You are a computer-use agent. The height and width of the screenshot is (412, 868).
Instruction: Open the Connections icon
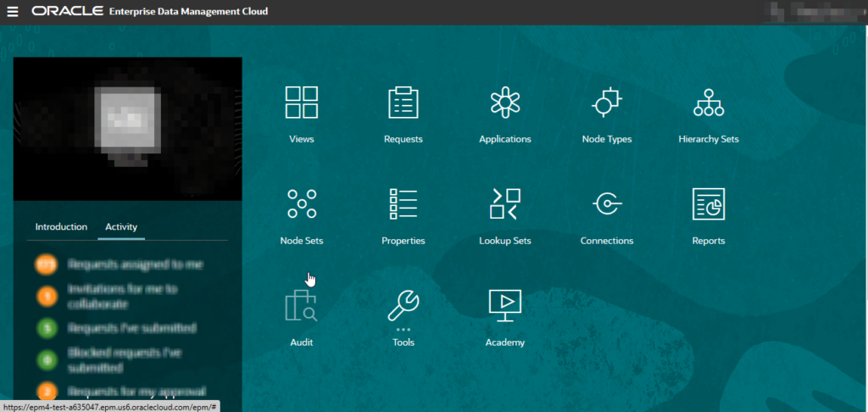(x=607, y=203)
